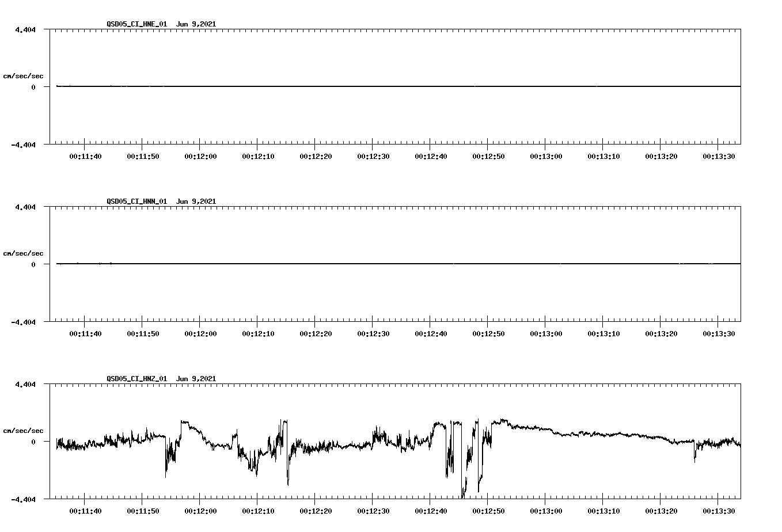782x532 pixels.
Task: Click the zero axis label of HNZ plot
Action: [33, 442]
